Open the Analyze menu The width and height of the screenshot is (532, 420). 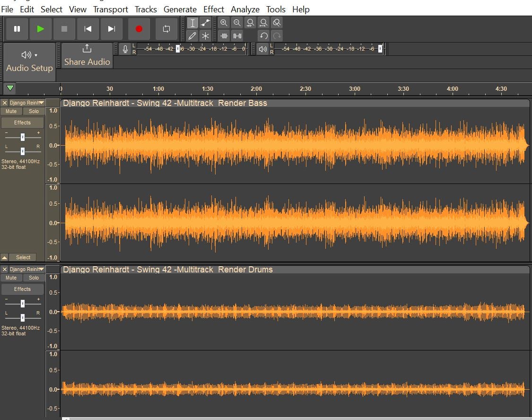[245, 9]
